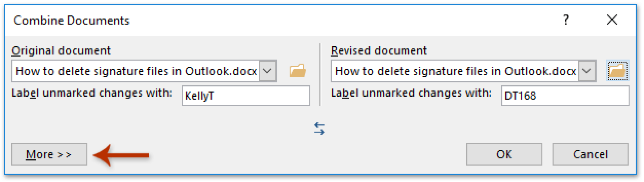Select the revised document file name
The height and width of the screenshot is (182, 644).
coord(456,70)
